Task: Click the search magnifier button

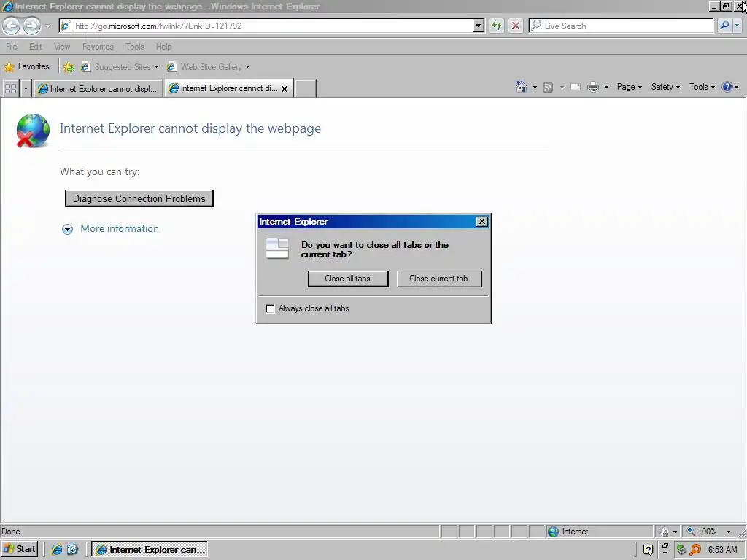Action: [724, 26]
